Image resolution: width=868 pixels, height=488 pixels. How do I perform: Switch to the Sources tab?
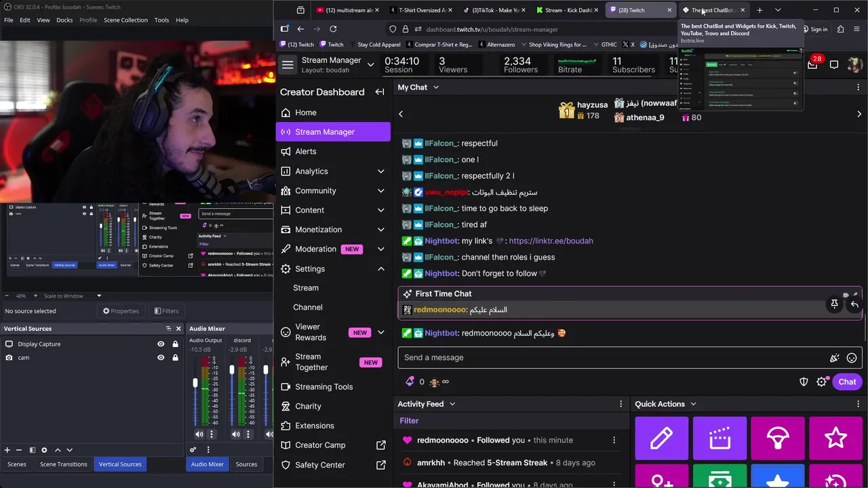(x=246, y=464)
